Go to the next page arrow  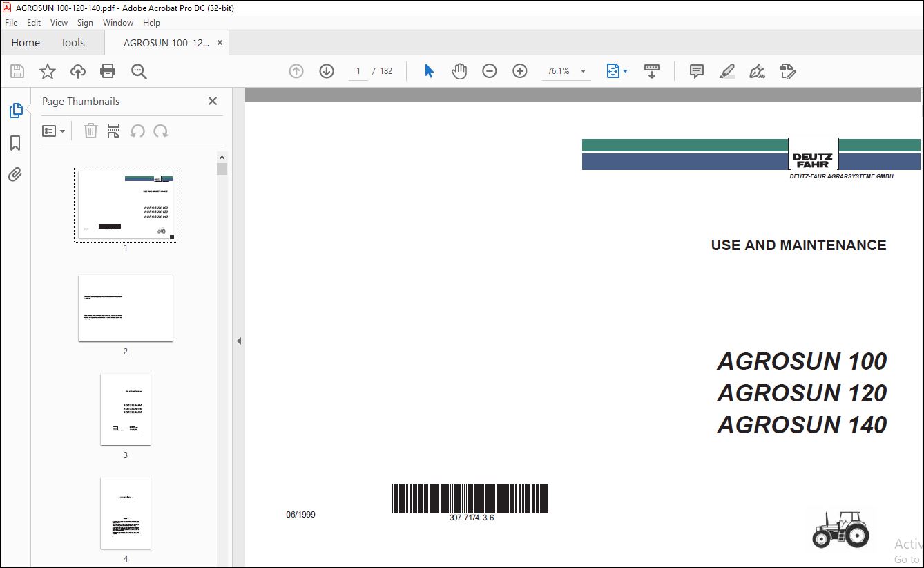pyautogui.click(x=327, y=71)
